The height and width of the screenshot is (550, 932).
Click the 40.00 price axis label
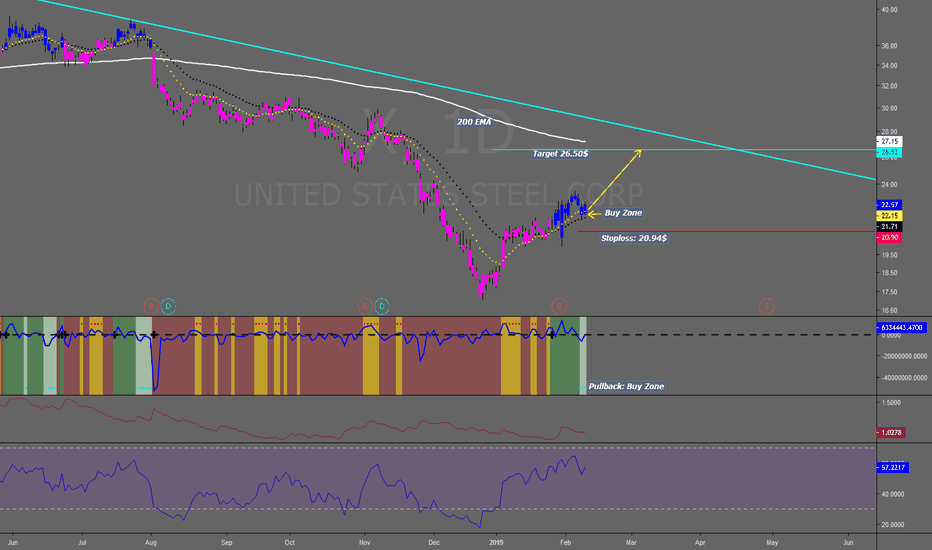pyautogui.click(x=890, y=10)
